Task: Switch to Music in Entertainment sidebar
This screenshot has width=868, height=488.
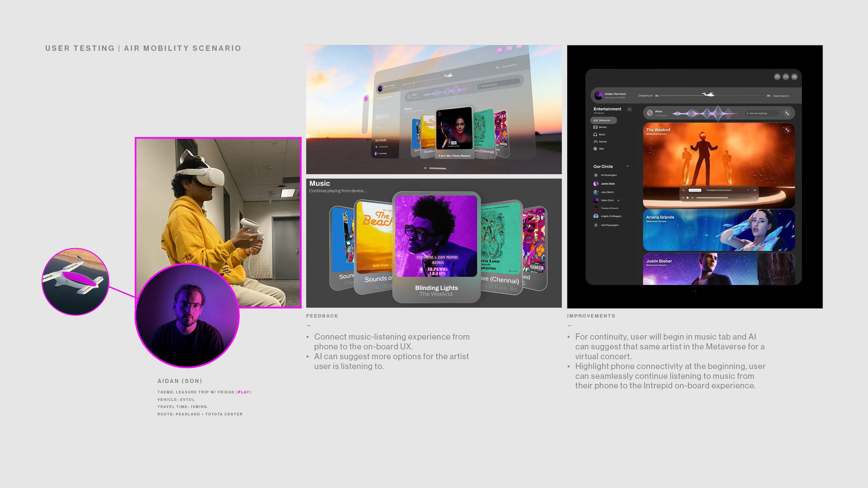Action: pos(602,135)
